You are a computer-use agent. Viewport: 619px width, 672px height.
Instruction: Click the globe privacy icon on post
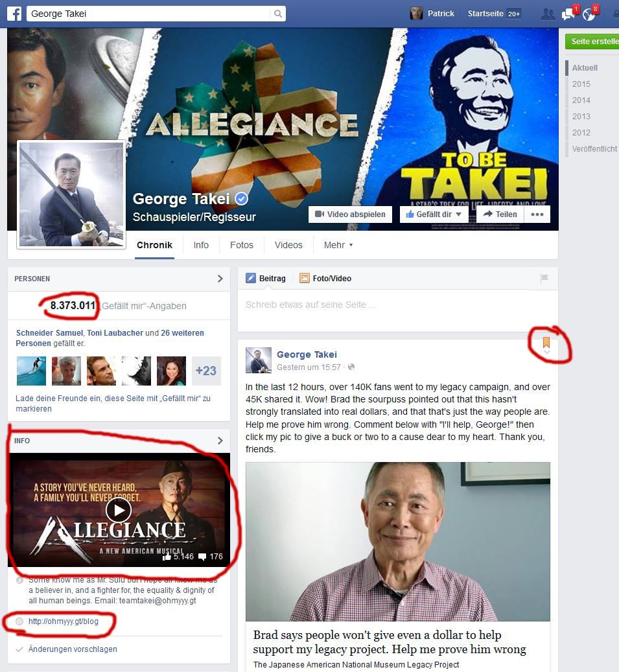(x=351, y=367)
